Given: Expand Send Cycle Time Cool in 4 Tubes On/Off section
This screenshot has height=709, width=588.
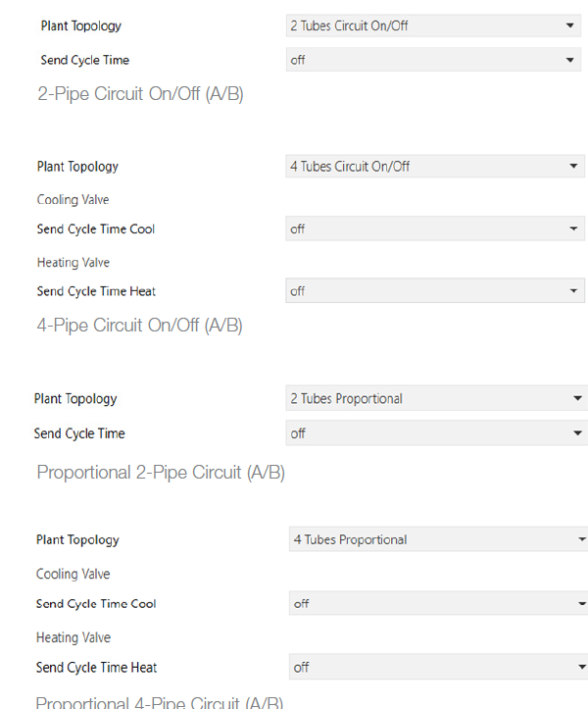Looking at the screenshot, I should 435,228.
